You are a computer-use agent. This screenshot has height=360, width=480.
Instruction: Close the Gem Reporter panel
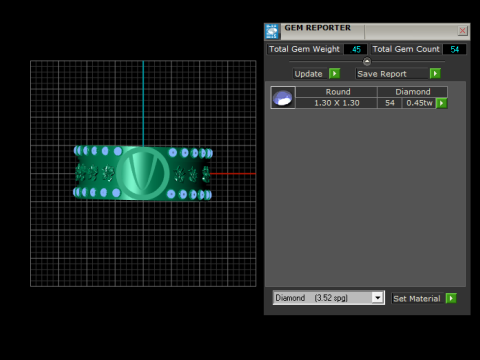(x=462, y=31)
